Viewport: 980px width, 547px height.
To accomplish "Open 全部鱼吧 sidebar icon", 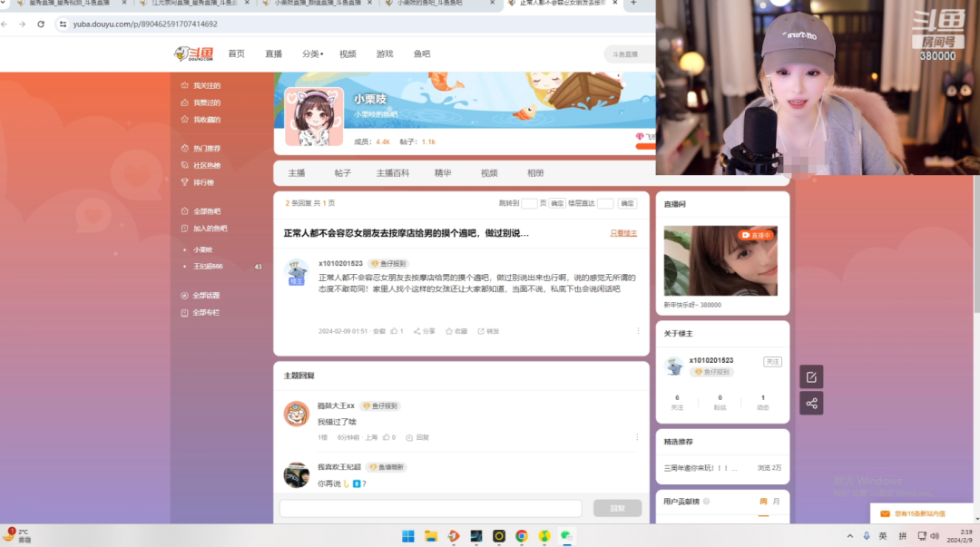I will 184,210.
